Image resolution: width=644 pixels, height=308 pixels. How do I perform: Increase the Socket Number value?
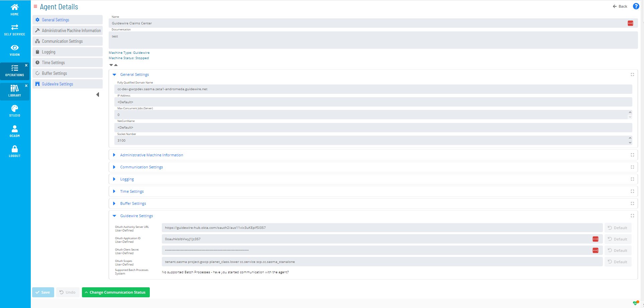tap(630, 138)
